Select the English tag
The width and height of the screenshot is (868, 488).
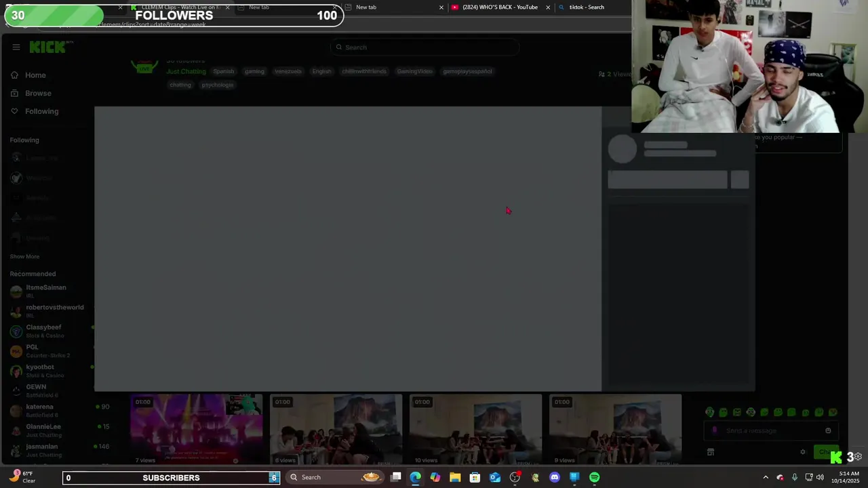click(322, 71)
